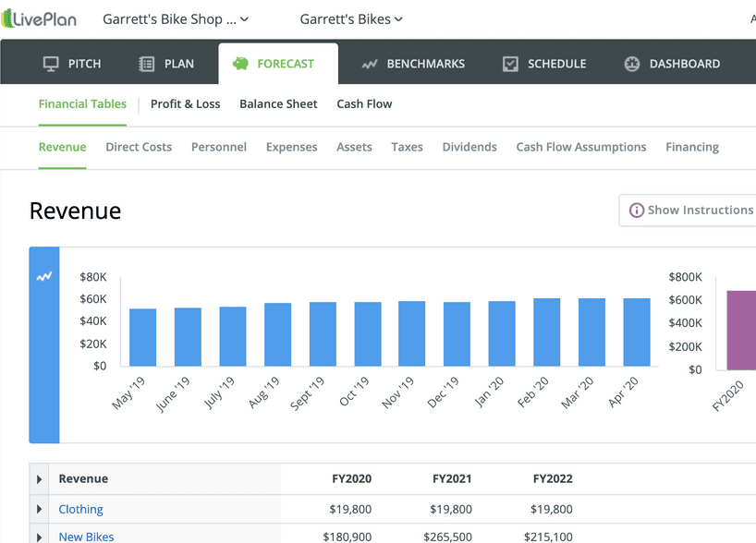
Task: Expand the Clothing revenue row
Action: [x=39, y=509]
